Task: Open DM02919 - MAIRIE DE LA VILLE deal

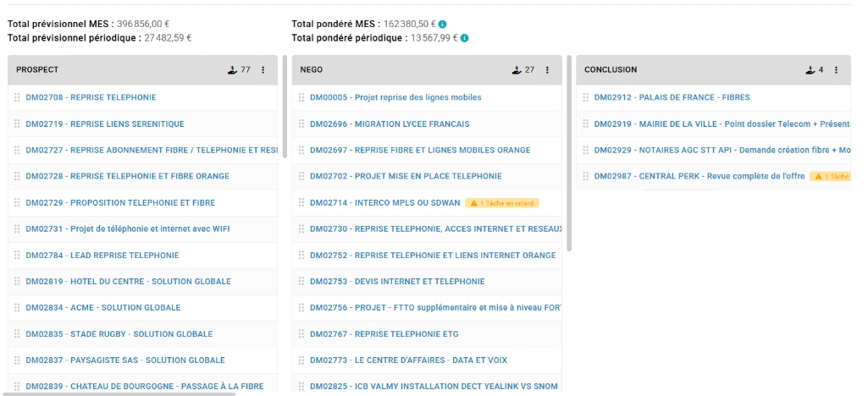Action: tap(722, 124)
